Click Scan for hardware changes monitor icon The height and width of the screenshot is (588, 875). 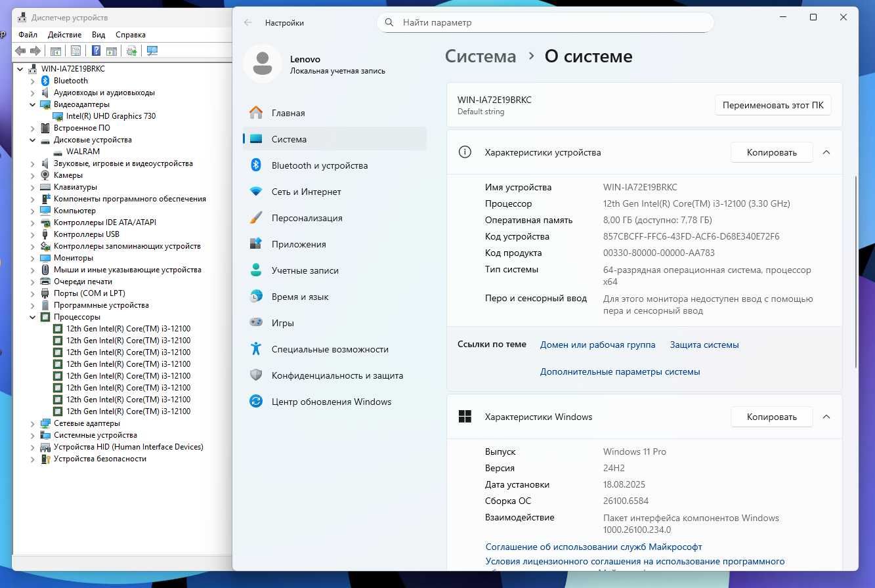pos(152,51)
